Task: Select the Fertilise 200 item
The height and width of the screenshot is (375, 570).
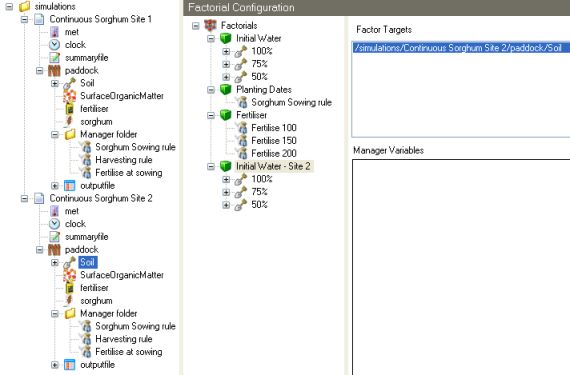Action: pyautogui.click(x=274, y=153)
